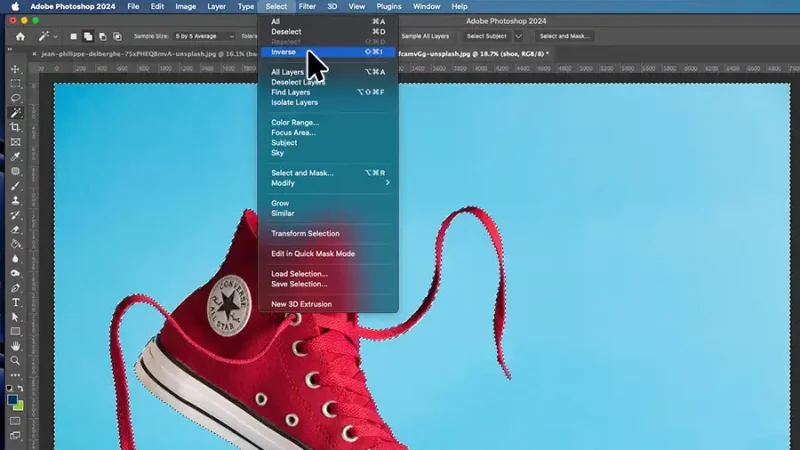Select the Eyedropper tool

[x=15, y=157]
